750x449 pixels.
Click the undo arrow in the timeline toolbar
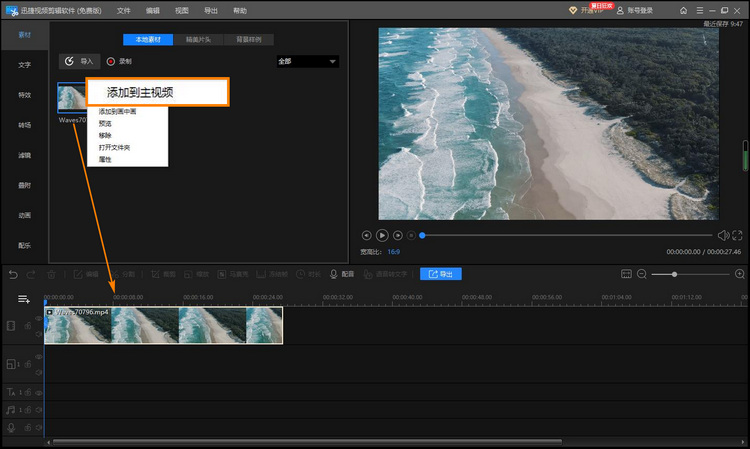pos(13,274)
